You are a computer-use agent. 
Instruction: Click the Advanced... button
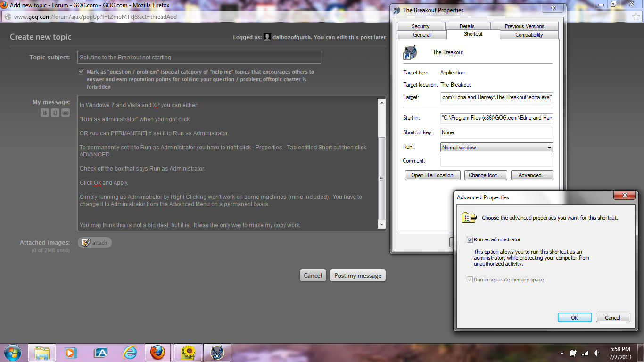click(532, 175)
